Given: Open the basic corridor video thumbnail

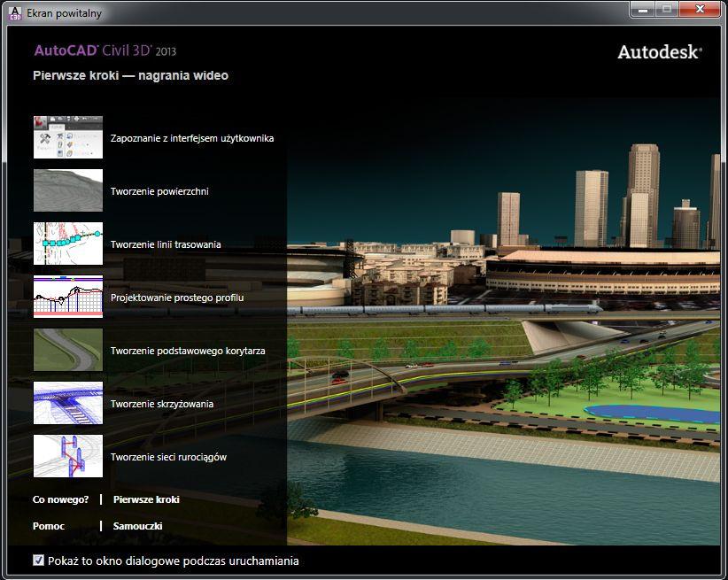Looking at the screenshot, I should [x=68, y=350].
